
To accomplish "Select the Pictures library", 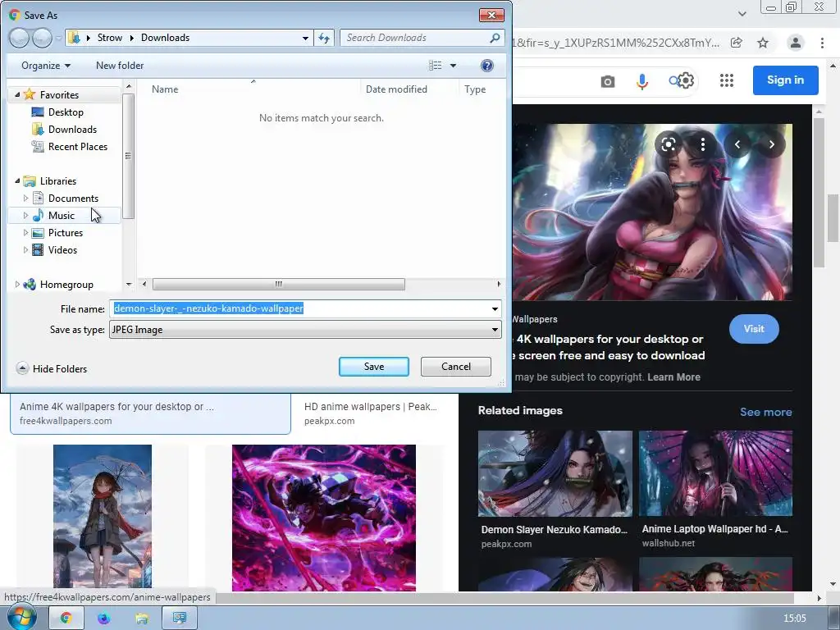I will coord(66,232).
